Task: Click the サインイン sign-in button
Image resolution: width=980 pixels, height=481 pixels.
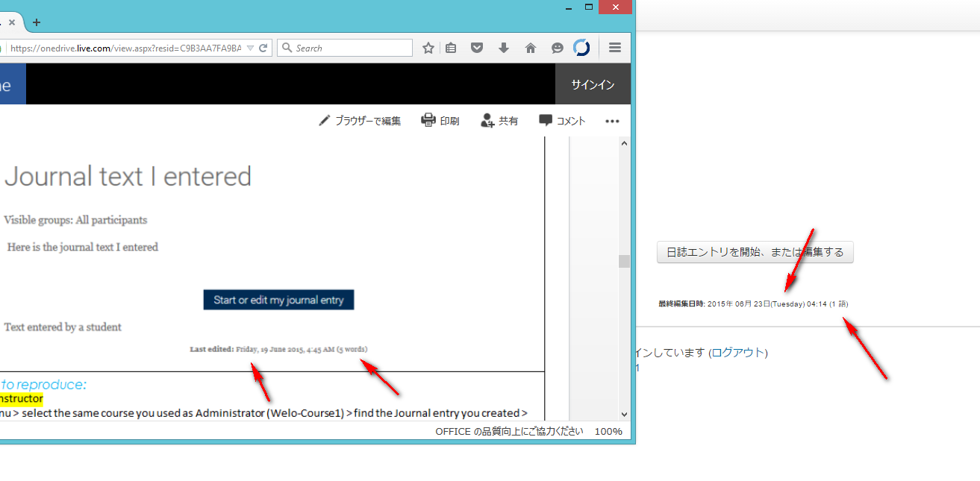Action: [x=593, y=84]
